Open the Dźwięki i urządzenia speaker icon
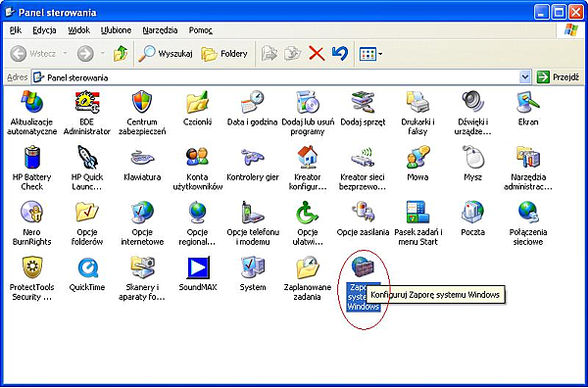This screenshot has width=588, height=388. (472, 102)
